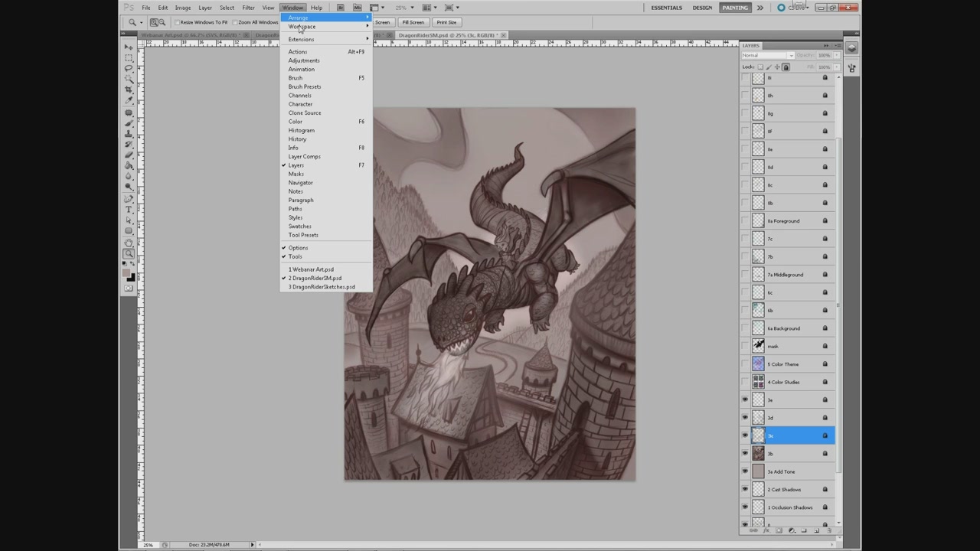Open Opacity slider dropdown arrow
980x551 pixels.
(836, 55)
